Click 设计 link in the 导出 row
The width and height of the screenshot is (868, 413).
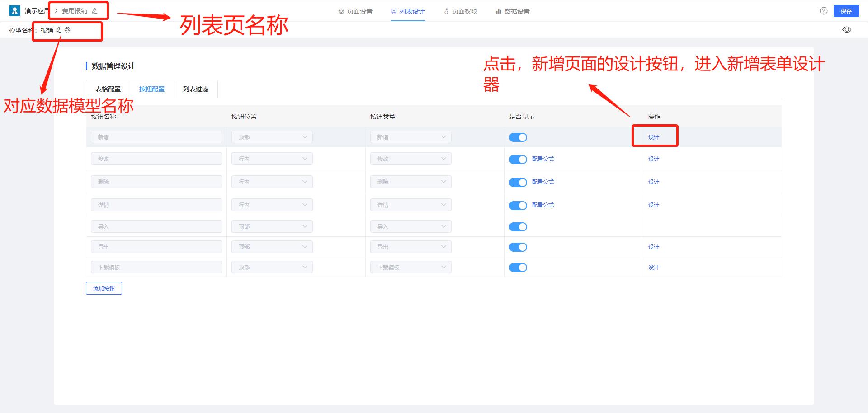pos(654,247)
